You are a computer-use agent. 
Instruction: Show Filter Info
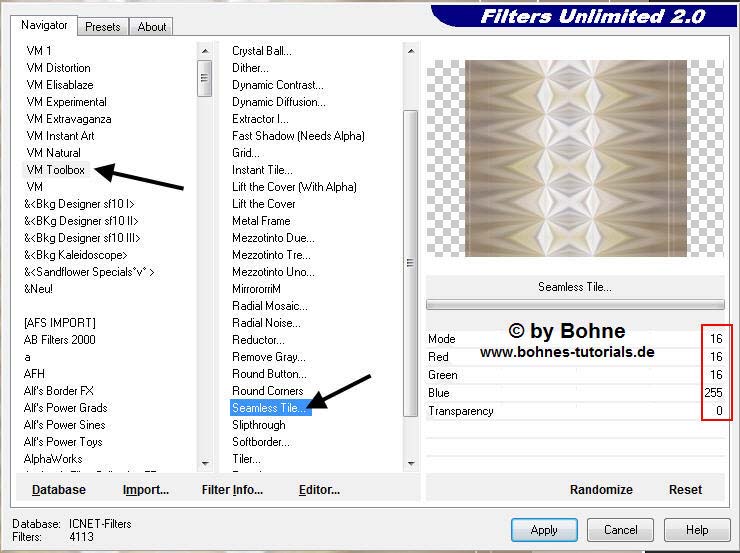tap(232, 490)
